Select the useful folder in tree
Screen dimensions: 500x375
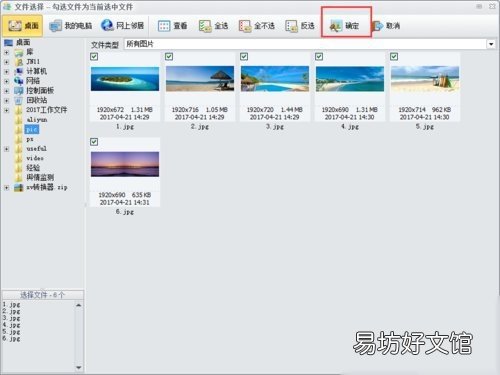36,149
